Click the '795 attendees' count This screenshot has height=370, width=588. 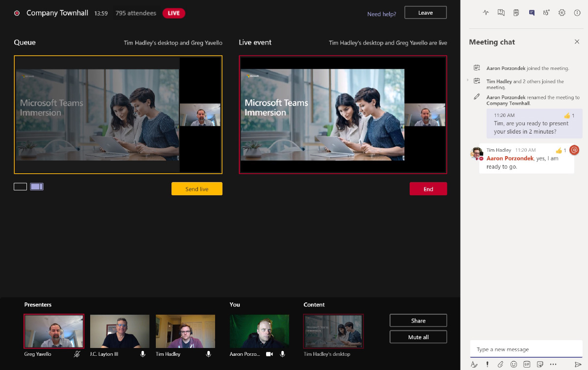[136, 13]
